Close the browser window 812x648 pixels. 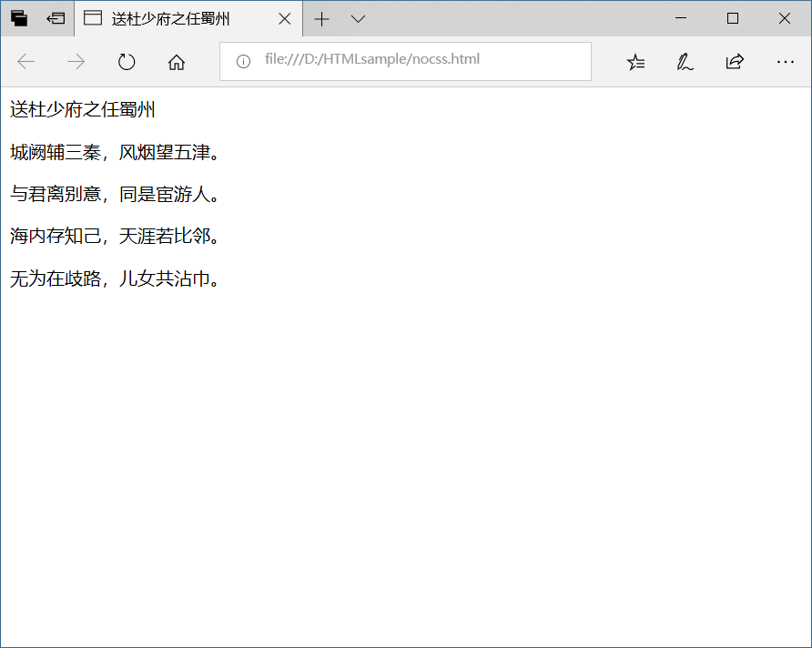point(785,18)
